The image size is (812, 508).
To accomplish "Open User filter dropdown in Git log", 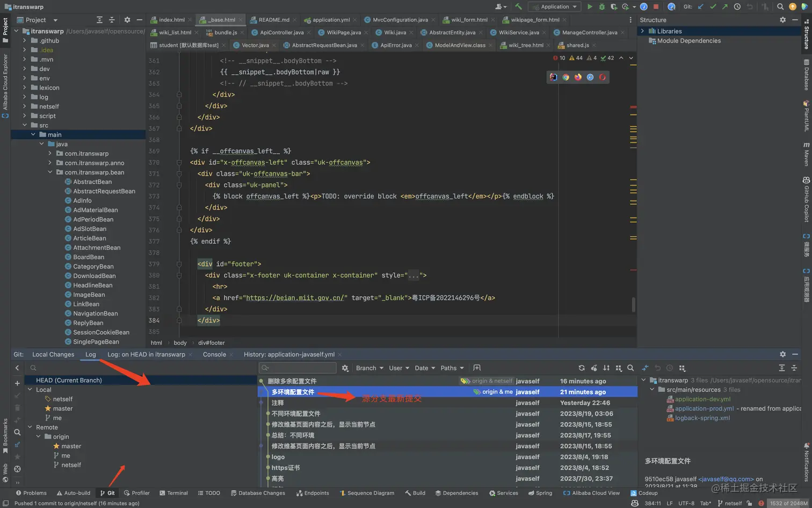I will click(399, 368).
